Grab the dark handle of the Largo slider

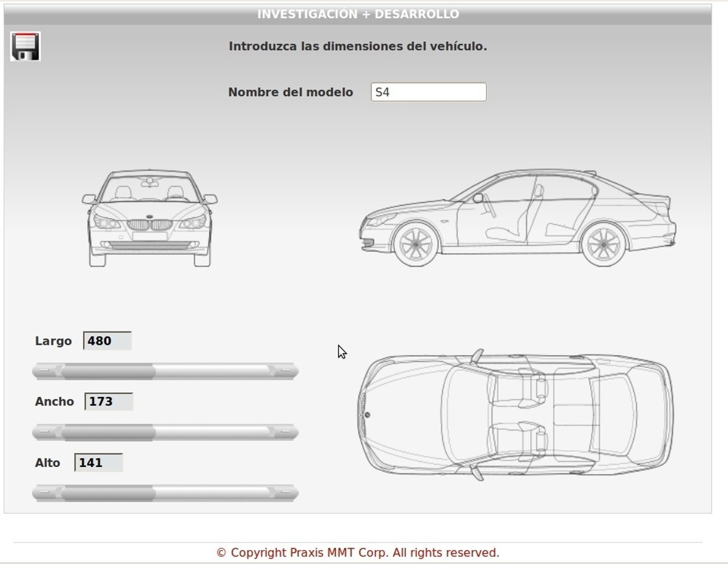click(108, 371)
